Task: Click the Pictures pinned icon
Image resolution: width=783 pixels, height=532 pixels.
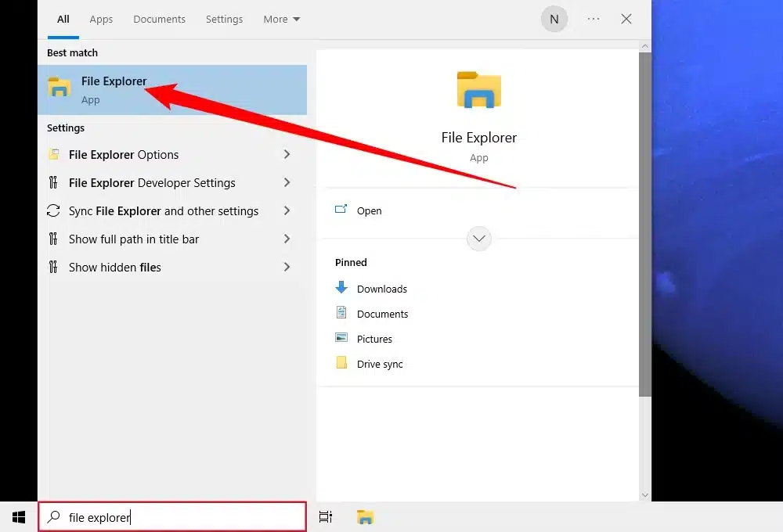Action: coord(342,338)
